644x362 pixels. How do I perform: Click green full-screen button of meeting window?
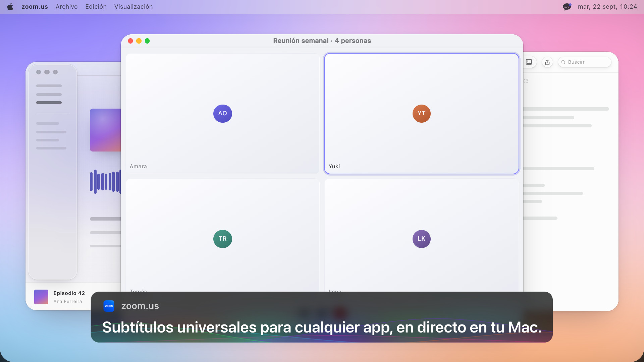point(147,41)
